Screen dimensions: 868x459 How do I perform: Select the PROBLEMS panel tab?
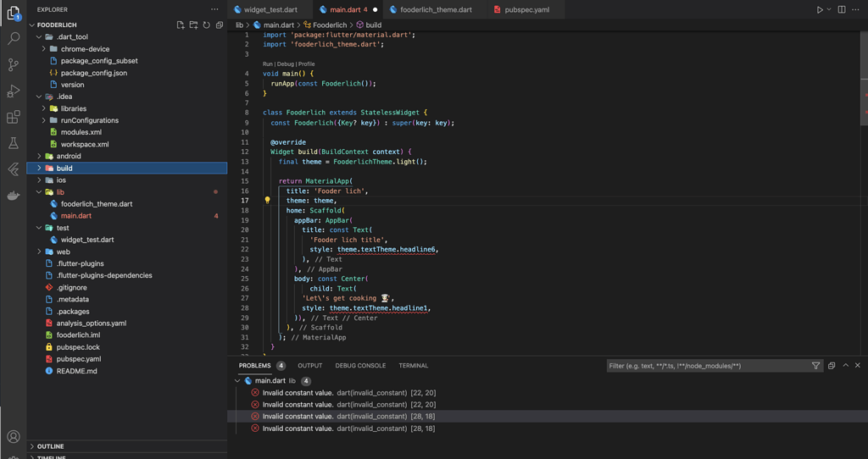254,366
